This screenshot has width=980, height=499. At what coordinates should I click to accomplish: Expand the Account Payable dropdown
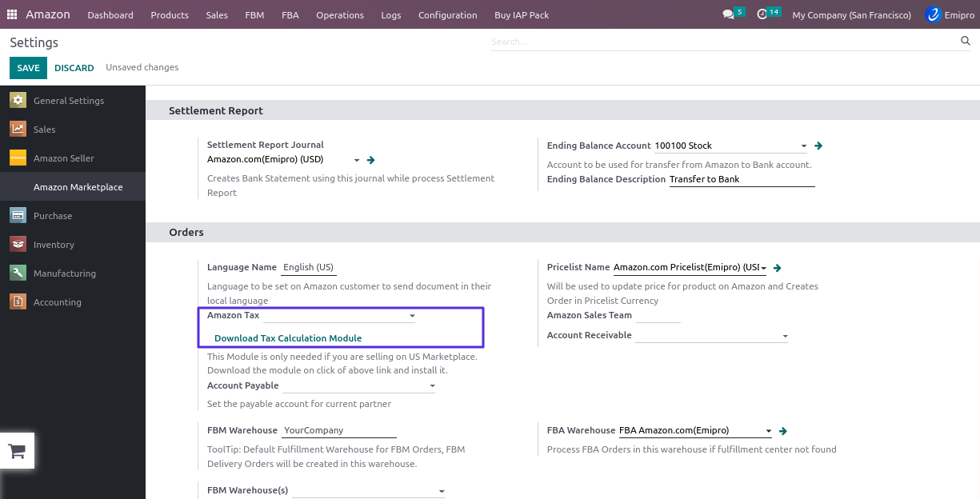432,386
